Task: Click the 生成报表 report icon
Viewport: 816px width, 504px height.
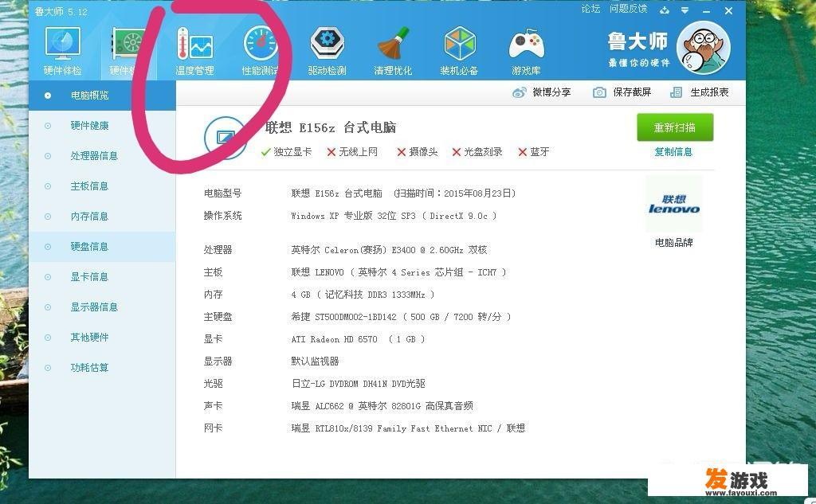Action: pos(676,92)
